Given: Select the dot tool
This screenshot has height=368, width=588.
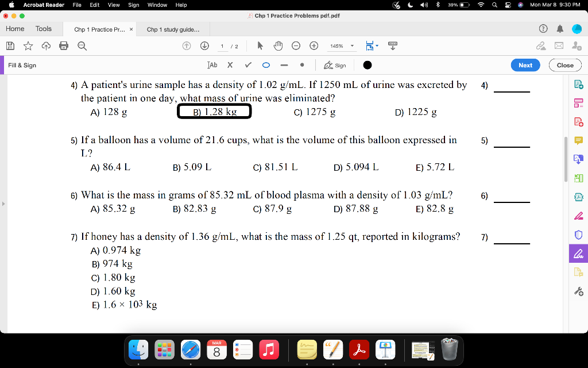Looking at the screenshot, I should (302, 65).
